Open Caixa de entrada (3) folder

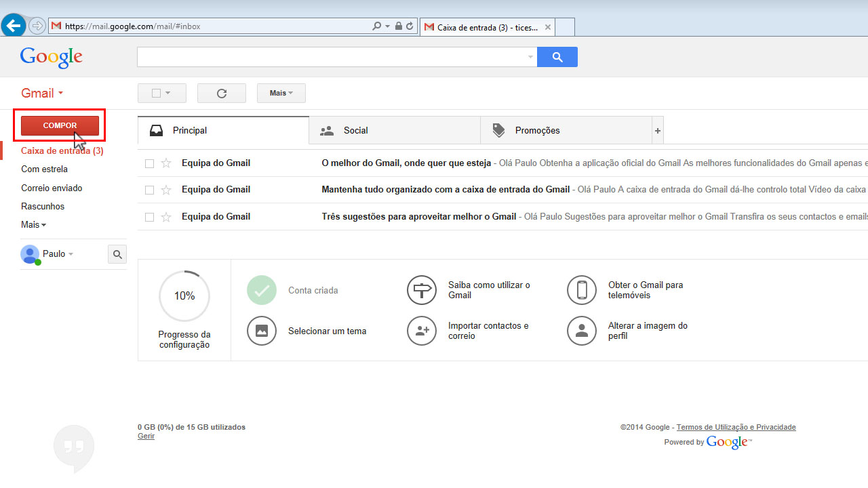click(62, 150)
